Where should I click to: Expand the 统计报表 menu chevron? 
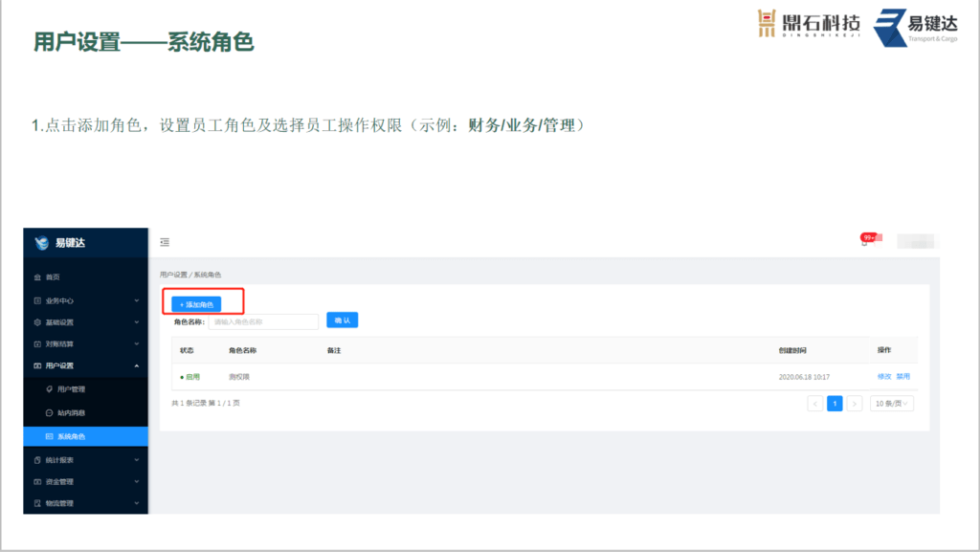click(136, 460)
